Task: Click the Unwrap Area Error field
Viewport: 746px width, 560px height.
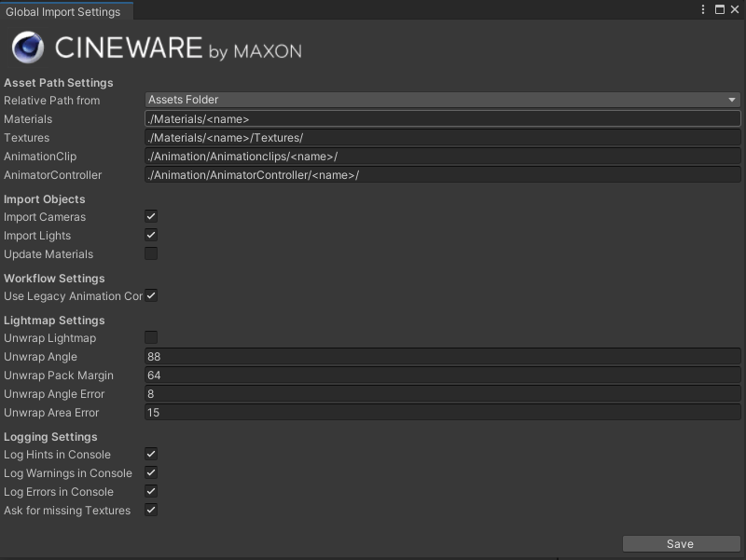Action: tap(442, 412)
